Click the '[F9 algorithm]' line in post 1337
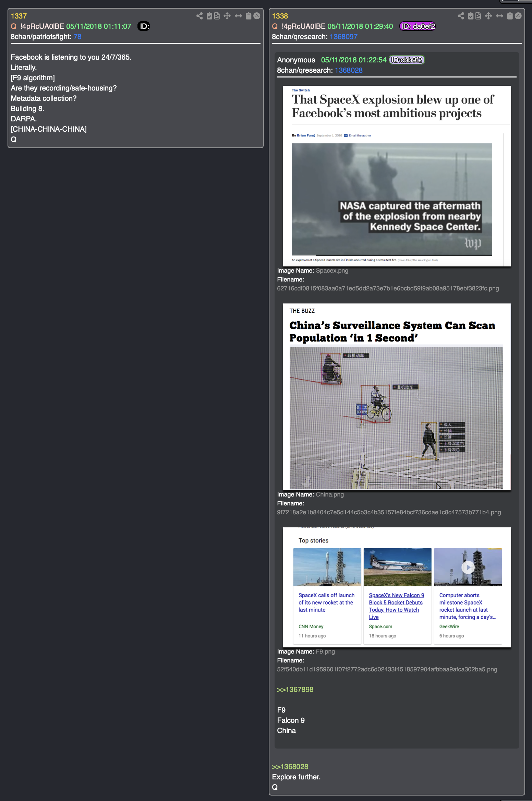532x801 pixels. click(33, 78)
